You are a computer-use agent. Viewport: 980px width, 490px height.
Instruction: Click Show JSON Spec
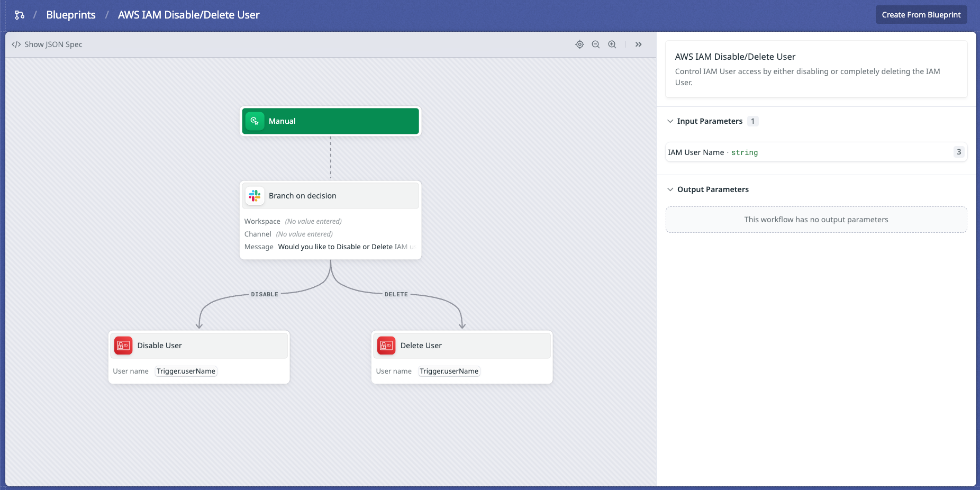point(53,44)
